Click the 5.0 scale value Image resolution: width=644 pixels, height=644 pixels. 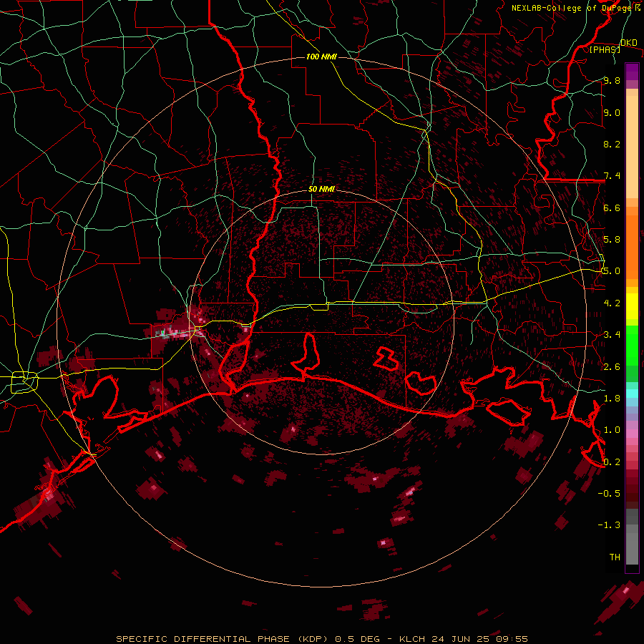[x=612, y=271]
